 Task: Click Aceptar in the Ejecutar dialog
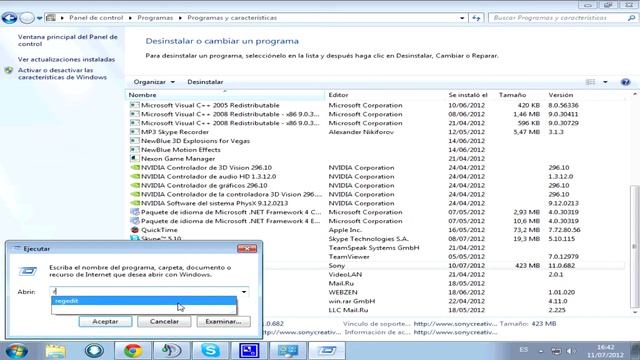tap(105, 322)
